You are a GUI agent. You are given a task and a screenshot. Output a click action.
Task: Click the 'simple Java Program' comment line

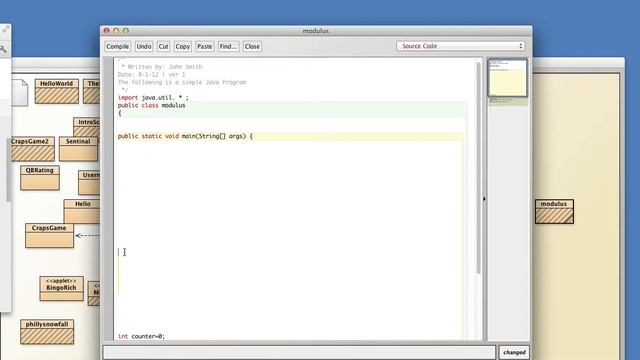[182, 82]
